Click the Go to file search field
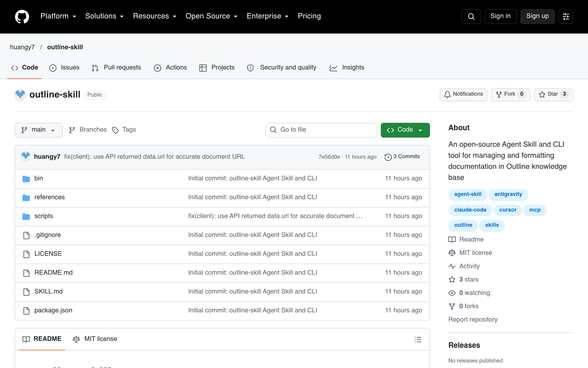This screenshot has height=368, width=588. (321, 130)
